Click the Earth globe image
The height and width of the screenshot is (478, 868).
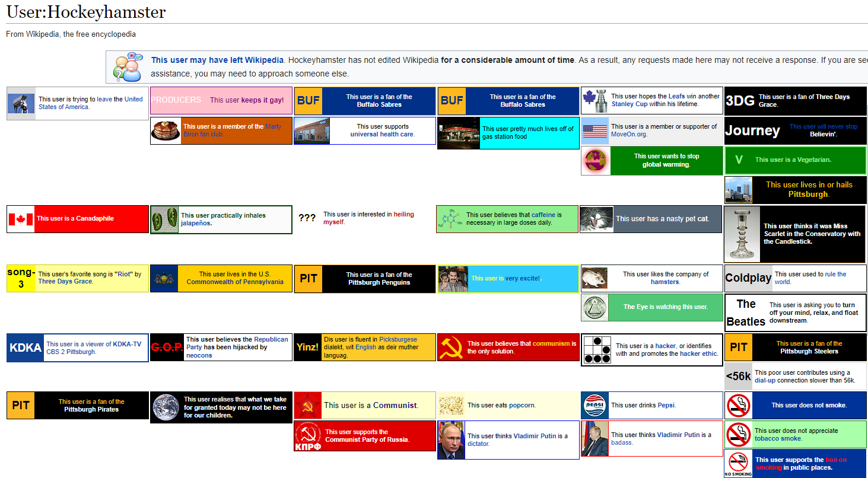(x=166, y=407)
